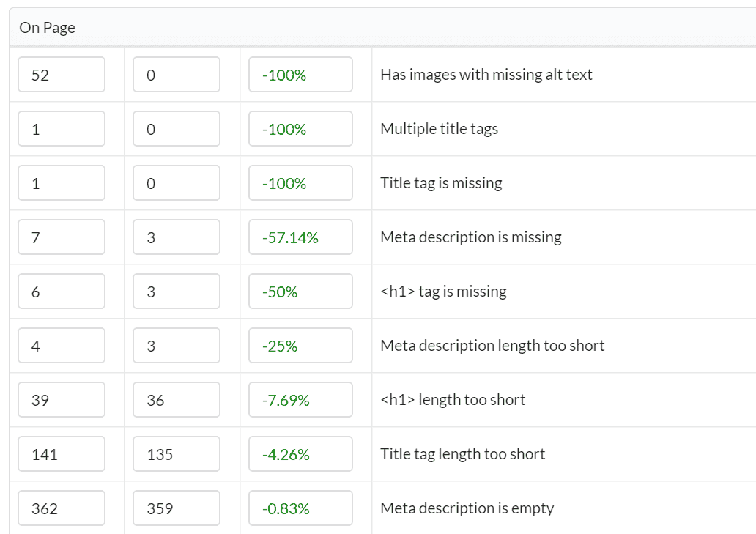This screenshot has width=756, height=534.
Task: Click the 362 box for Meta description is empty
Action: [x=61, y=508]
